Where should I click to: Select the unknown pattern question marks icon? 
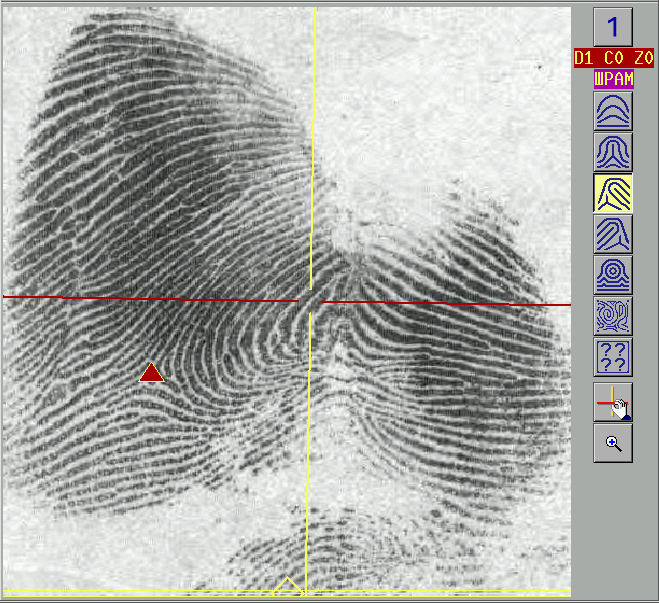613,357
